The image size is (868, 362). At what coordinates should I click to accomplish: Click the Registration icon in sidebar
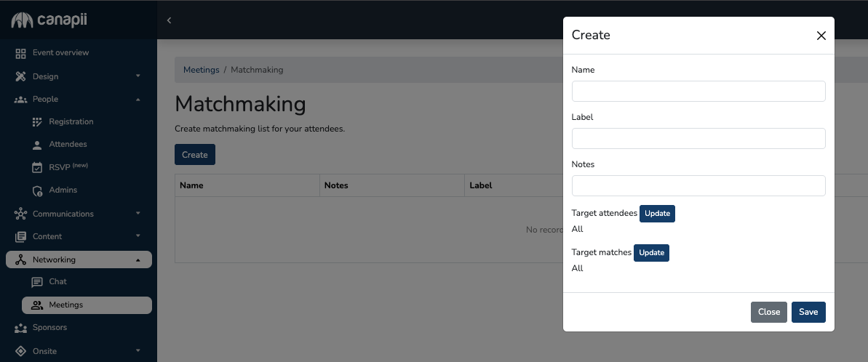[37, 122]
